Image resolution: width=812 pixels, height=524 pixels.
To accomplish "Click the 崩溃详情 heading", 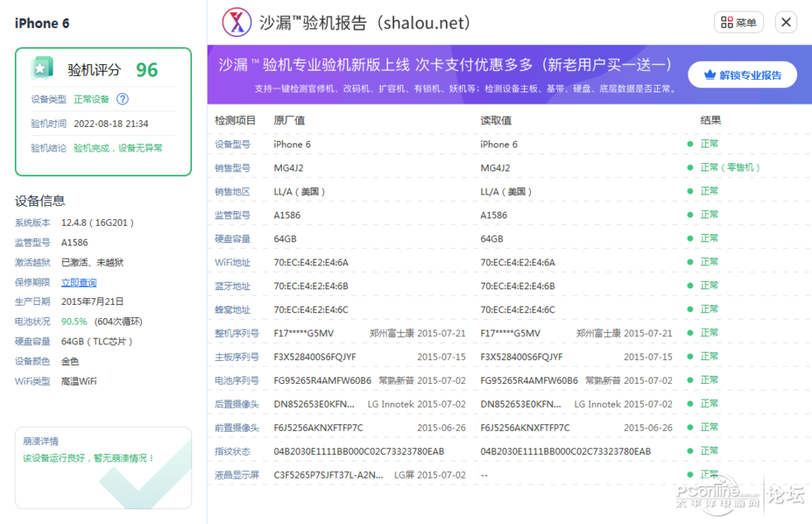I will pyautogui.click(x=40, y=441).
